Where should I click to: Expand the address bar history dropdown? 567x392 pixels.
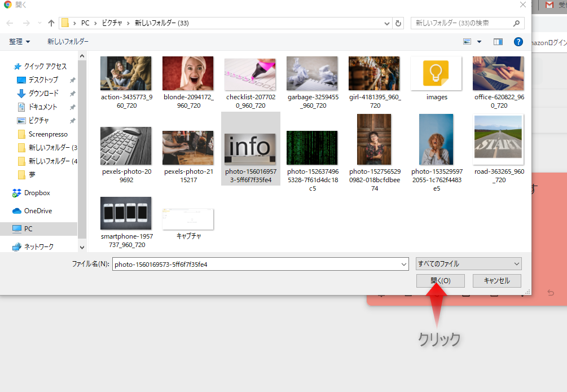(x=386, y=23)
